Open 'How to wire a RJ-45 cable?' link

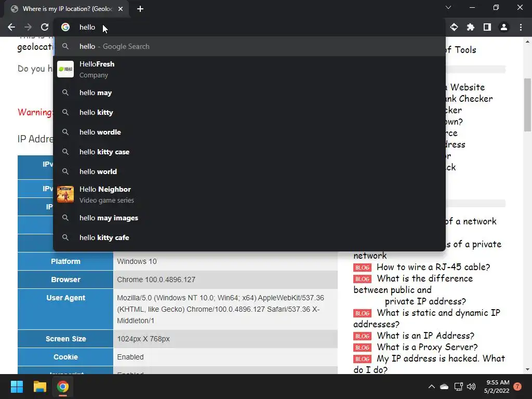point(433,267)
